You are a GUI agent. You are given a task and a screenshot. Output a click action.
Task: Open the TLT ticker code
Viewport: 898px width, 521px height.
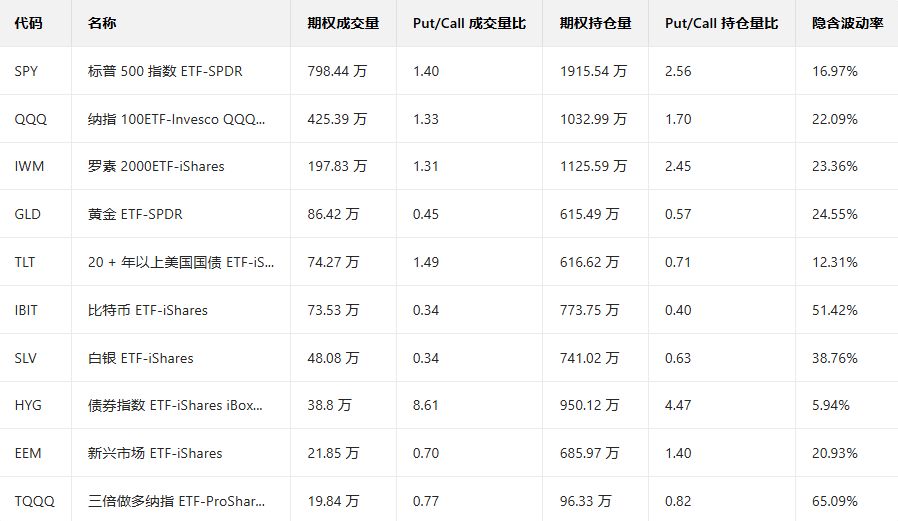25,262
